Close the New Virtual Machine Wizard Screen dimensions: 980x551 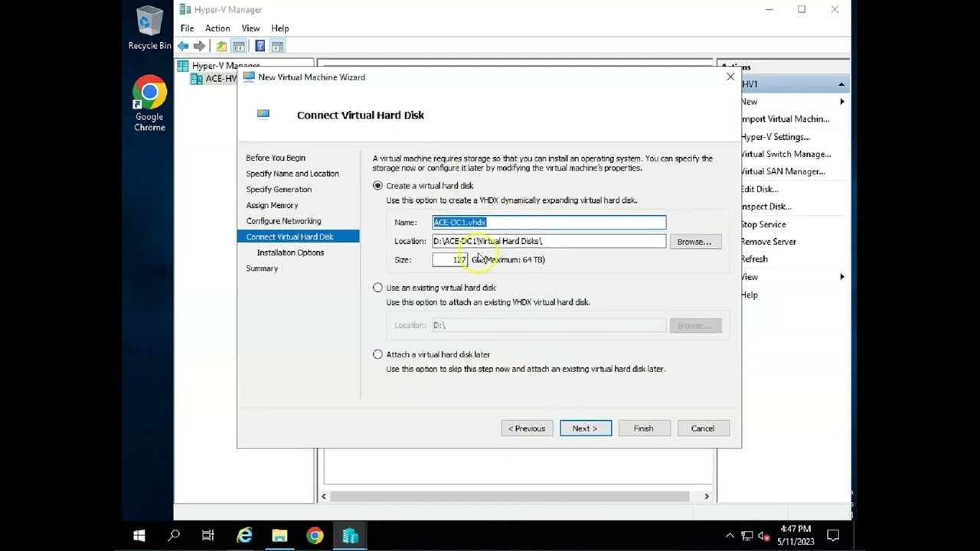tap(730, 77)
